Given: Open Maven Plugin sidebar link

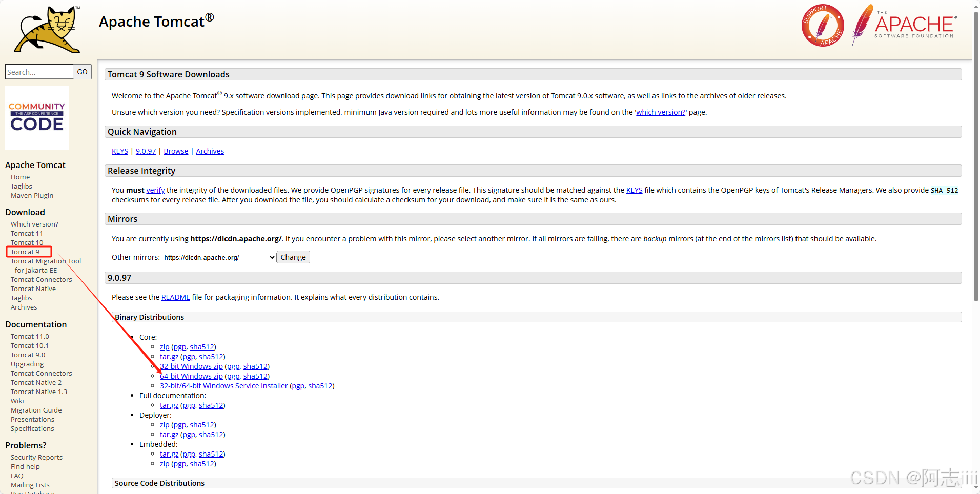Looking at the screenshot, I should tap(32, 196).
